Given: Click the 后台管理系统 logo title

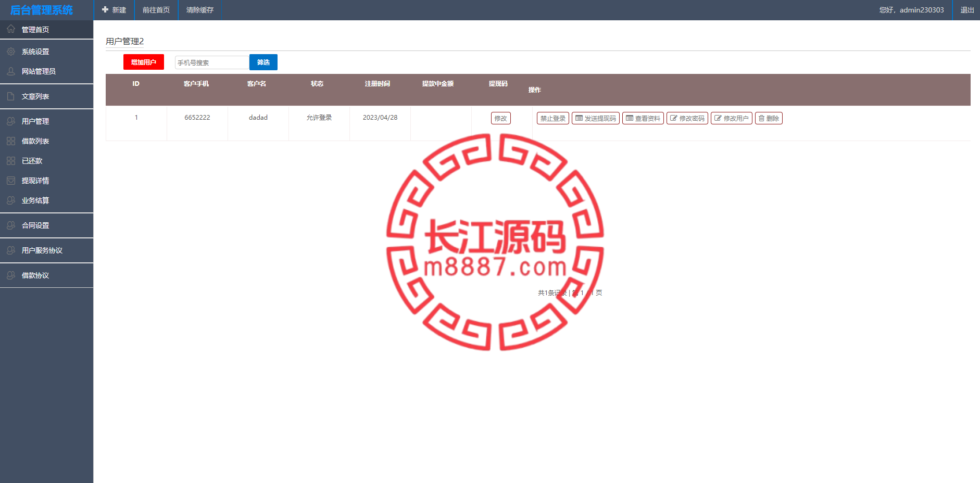Looking at the screenshot, I should click(x=42, y=10).
